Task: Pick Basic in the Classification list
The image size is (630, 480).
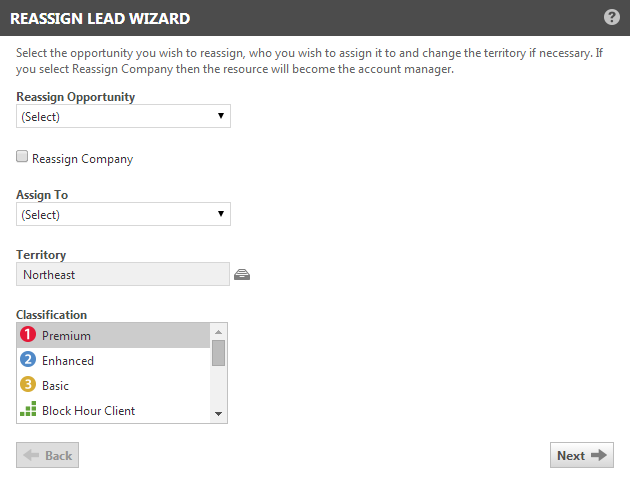Action: 56,386
